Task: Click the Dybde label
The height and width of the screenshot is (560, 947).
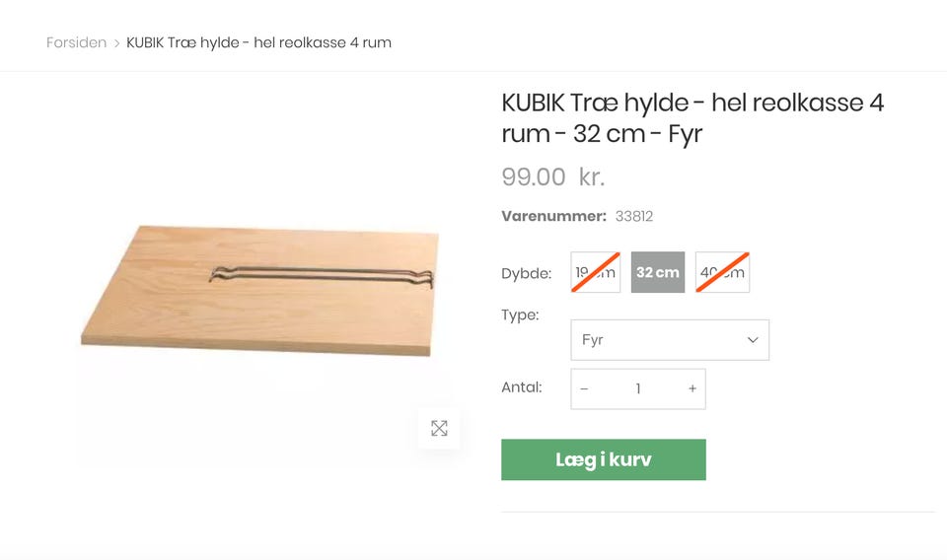Action: [x=526, y=273]
